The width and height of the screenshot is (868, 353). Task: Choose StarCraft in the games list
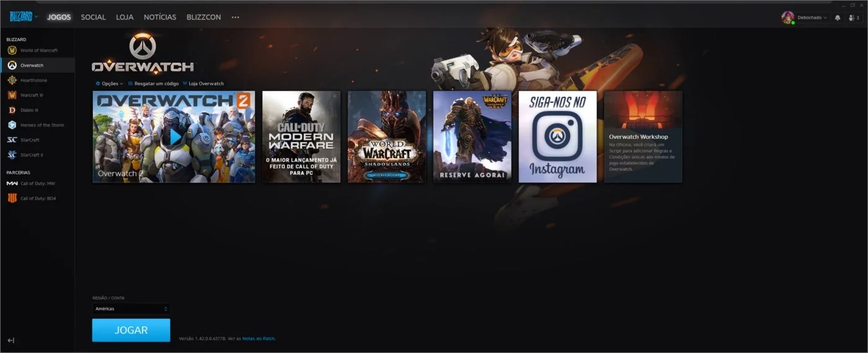coord(37,140)
